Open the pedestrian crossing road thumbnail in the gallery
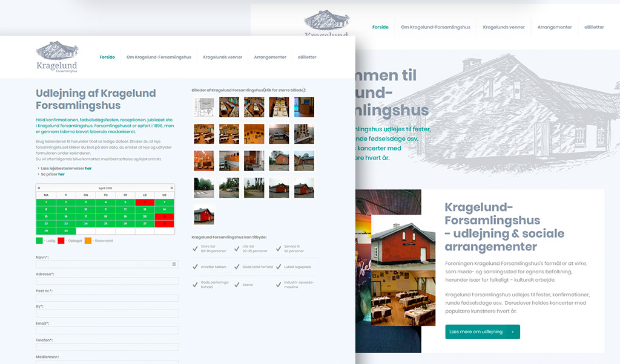Viewport: 620px width, 364px height. 204,187
